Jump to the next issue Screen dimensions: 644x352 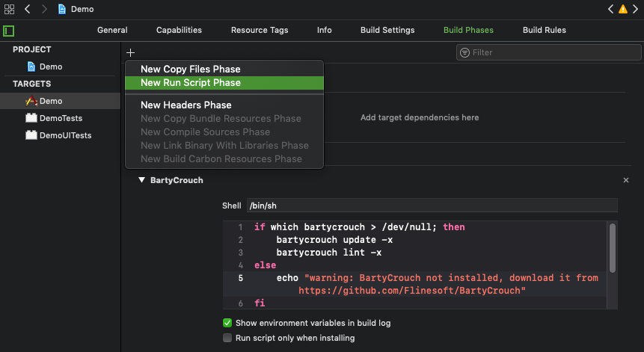point(635,9)
